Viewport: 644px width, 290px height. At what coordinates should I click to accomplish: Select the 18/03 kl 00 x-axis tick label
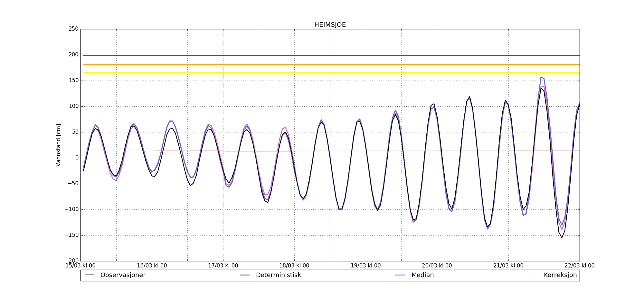click(x=294, y=266)
